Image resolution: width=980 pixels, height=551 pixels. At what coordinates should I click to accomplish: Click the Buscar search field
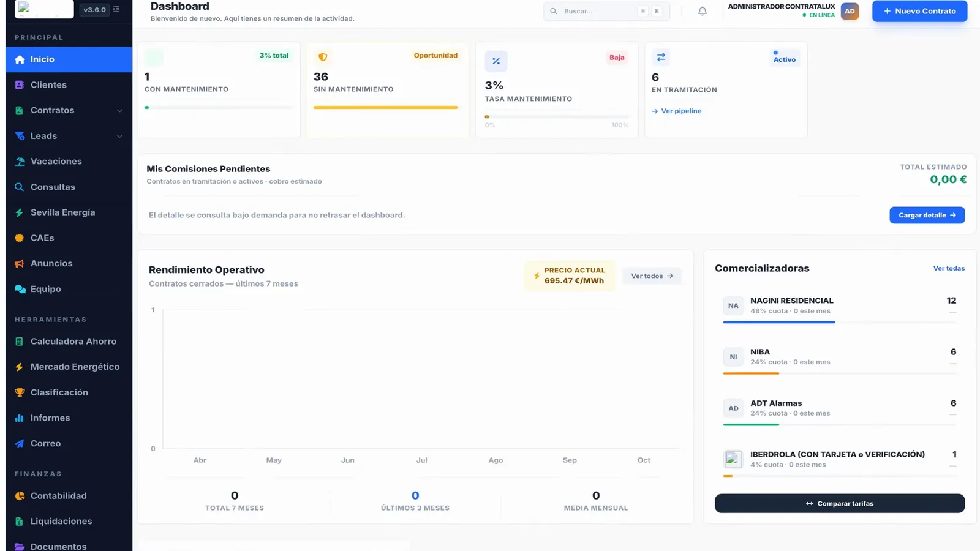pyautogui.click(x=606, y=11)
